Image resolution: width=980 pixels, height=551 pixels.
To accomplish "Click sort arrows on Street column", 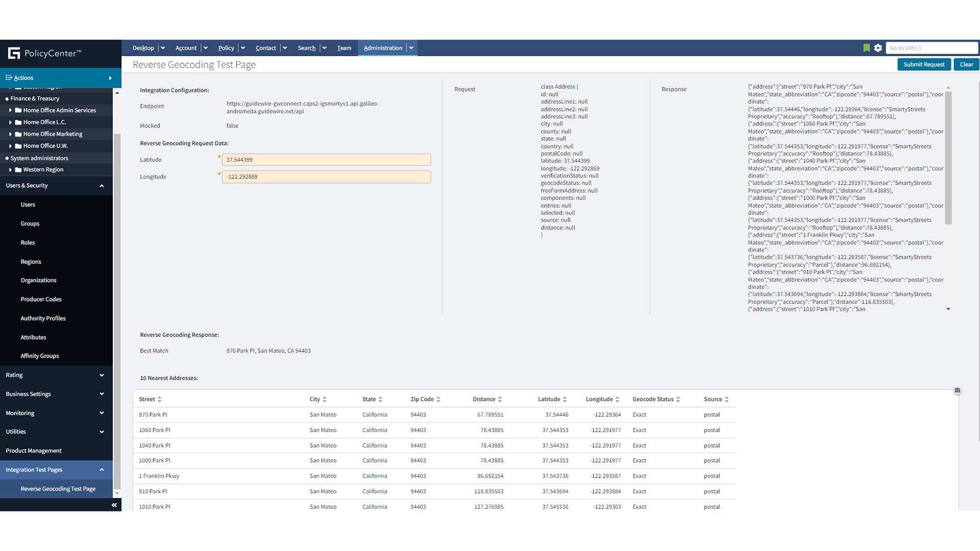I will (x=159, y=399).
